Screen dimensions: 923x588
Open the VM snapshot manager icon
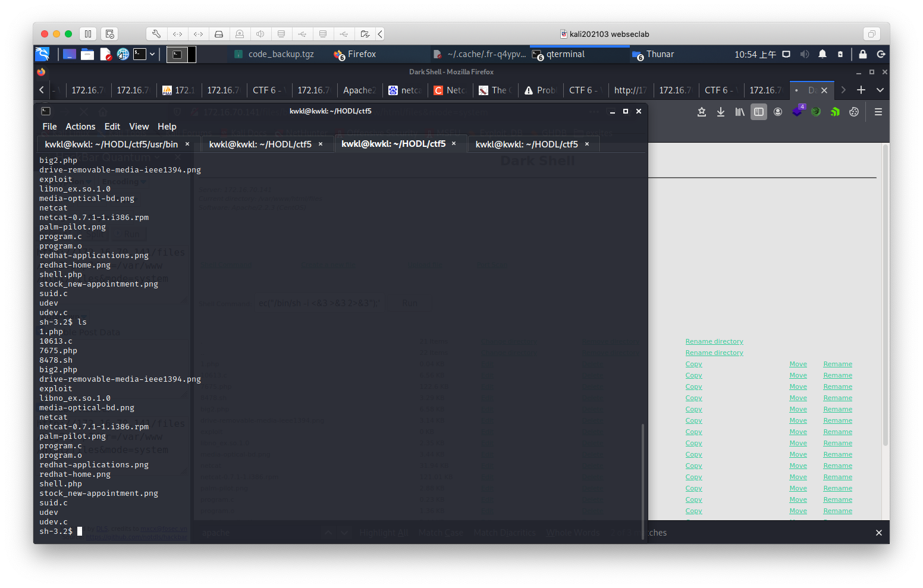[x=110, y=34]
